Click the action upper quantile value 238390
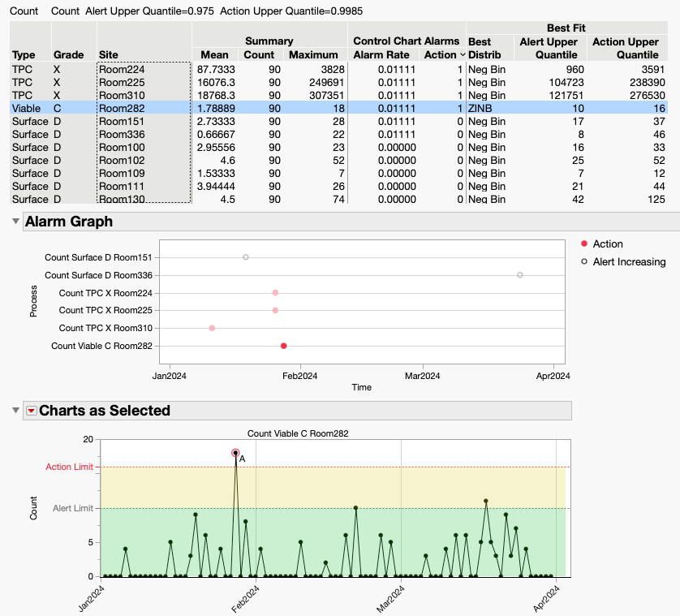The image size is (680, 616). click(647, 83)
